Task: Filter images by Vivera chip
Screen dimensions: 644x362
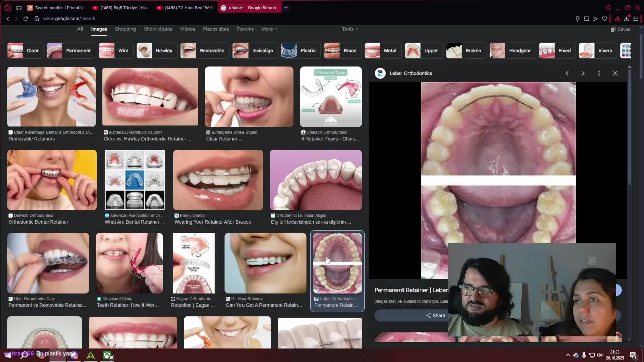Action: click(x=597, y=51)
